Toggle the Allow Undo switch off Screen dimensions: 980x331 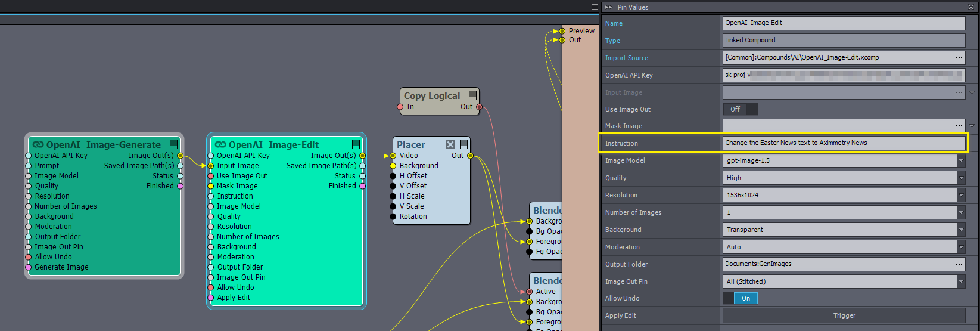click(x=740, y=298)
